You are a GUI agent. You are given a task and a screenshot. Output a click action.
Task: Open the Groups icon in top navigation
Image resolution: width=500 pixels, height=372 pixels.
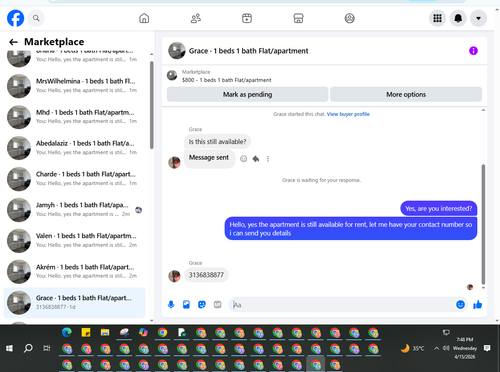pos(350,18)
